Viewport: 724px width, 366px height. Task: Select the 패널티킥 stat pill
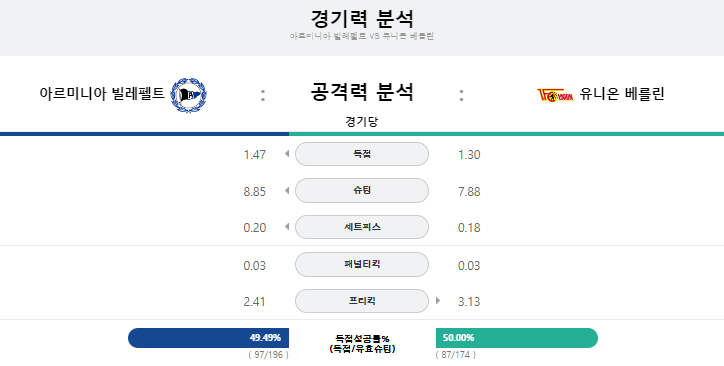point(362,264)
